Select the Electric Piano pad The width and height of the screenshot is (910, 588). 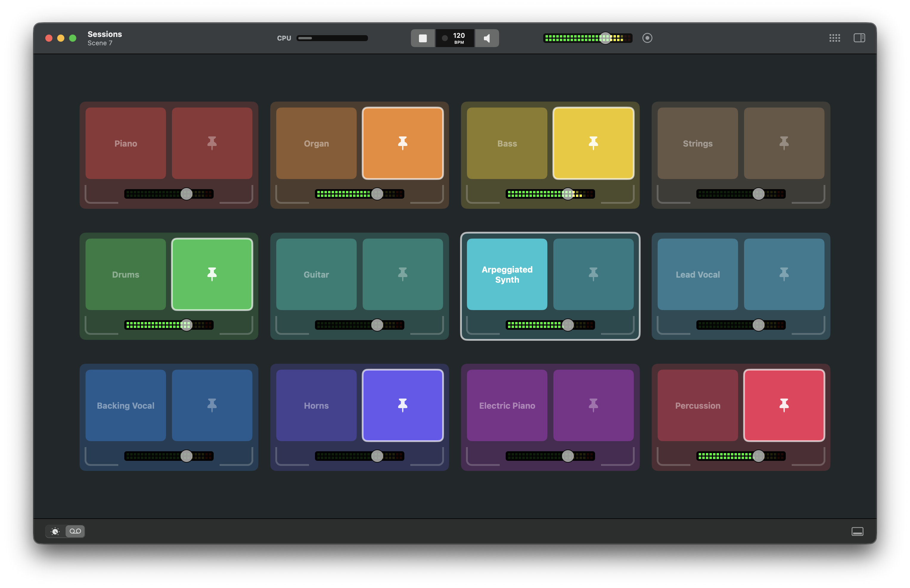coord(507,405)
